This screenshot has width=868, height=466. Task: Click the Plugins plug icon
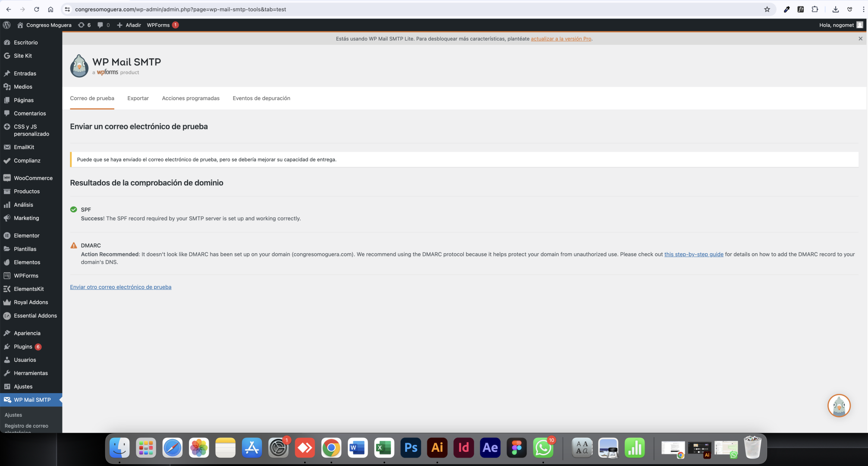[x=7, y=346]
